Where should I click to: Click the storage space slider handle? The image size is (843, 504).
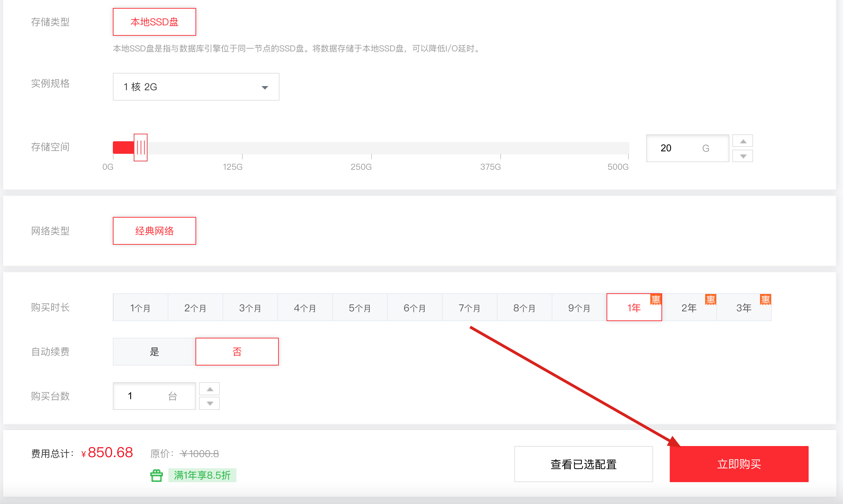pyautogui.click(x=141, y=148)
